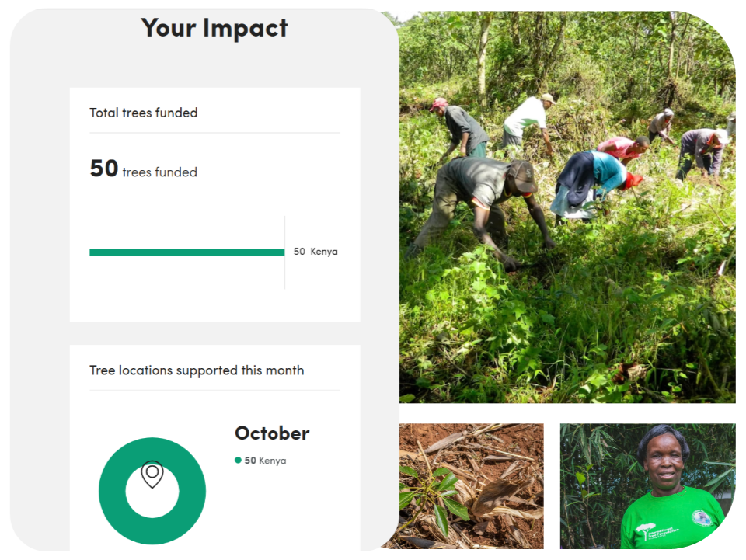Open 'Tree locations supported this month' title
746x560 pixels.
coord(197,370)
